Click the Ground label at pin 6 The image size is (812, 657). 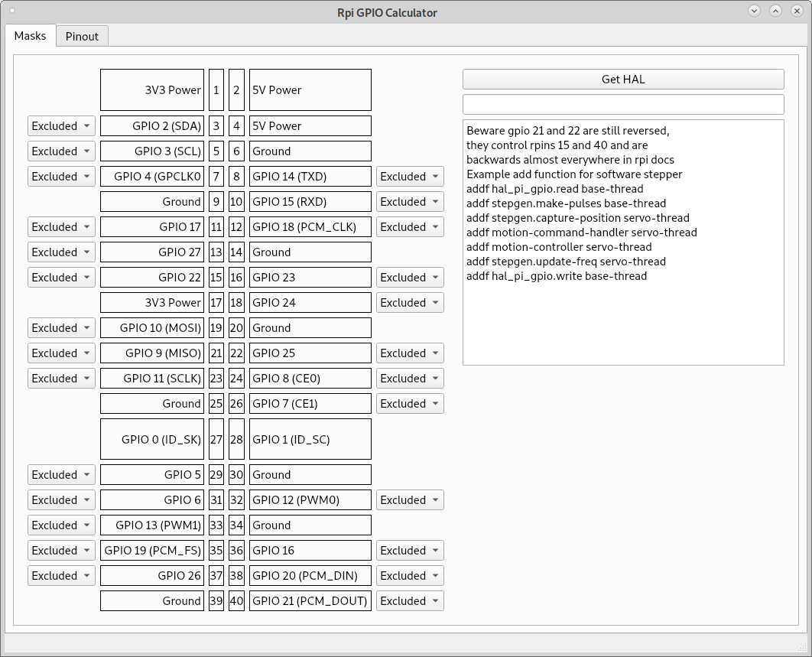[x=310, y=151]
